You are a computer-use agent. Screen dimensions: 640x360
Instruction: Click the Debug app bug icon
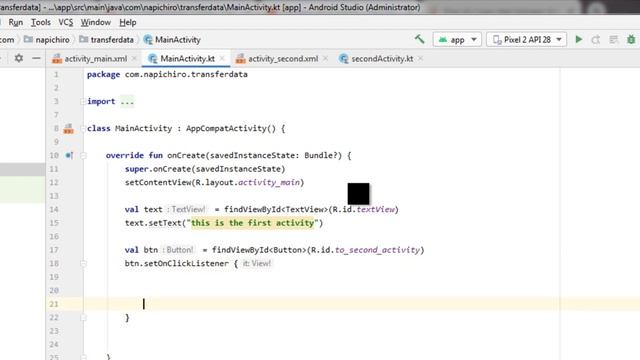(631, 40)
